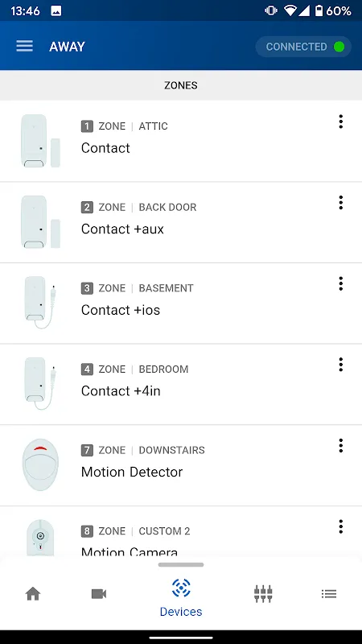Tap the CONNECTED status indicator
The width and height of the screenshot is (362, 644).
[x=303, y=47]
